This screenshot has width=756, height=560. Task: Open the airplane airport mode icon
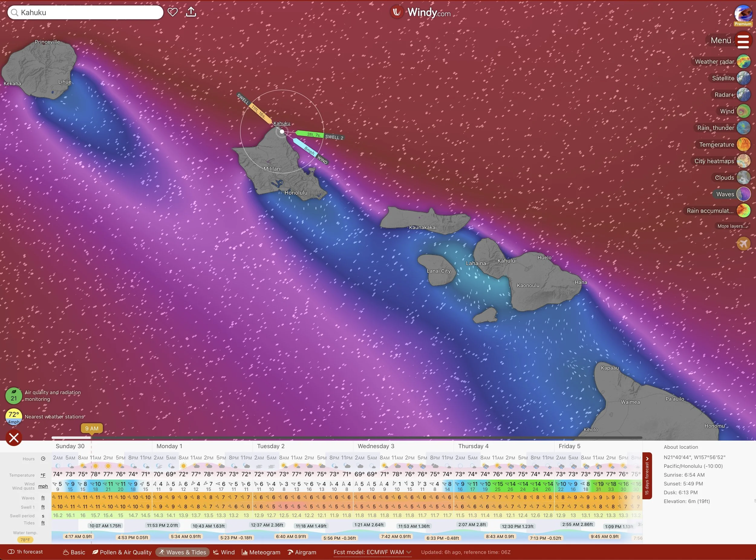pyautogui.click(x=743, y=243)
